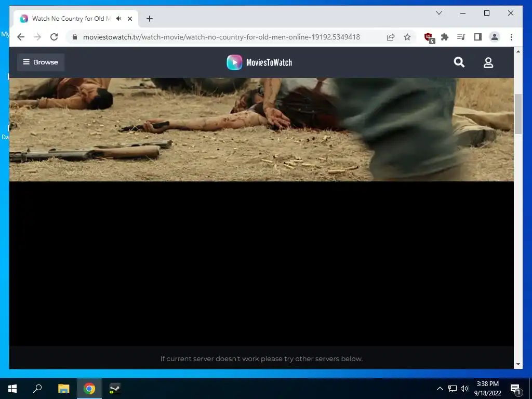Open the notification center icon
This screenshot has height=399, width=532.
point(515,389)
